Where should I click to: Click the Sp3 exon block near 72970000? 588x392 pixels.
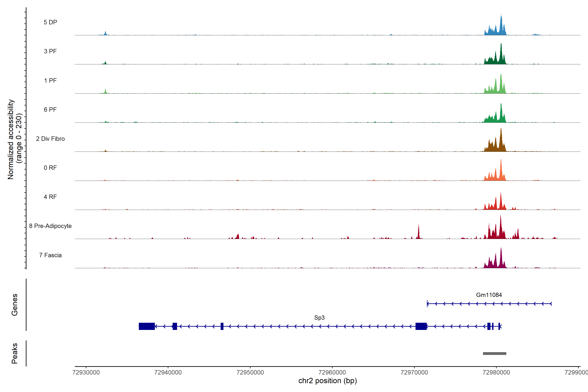pyautogui.click(x=421, y=326)
